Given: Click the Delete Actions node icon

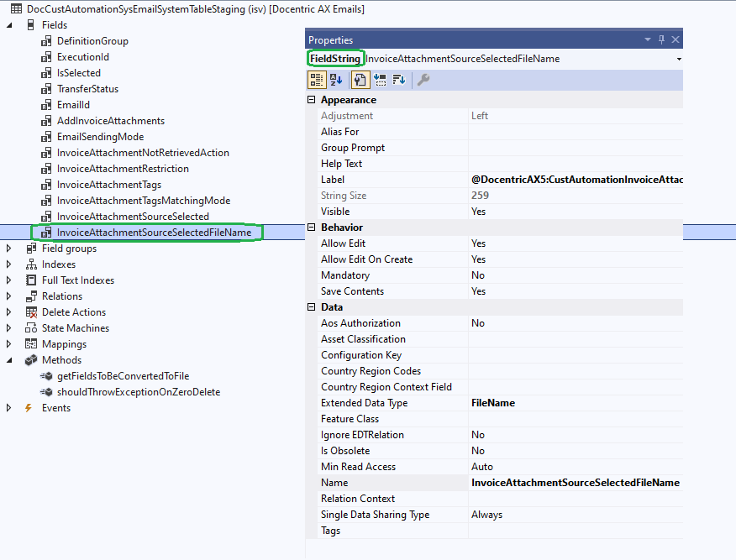Looking at the screenshot, I should click(30, 312).
